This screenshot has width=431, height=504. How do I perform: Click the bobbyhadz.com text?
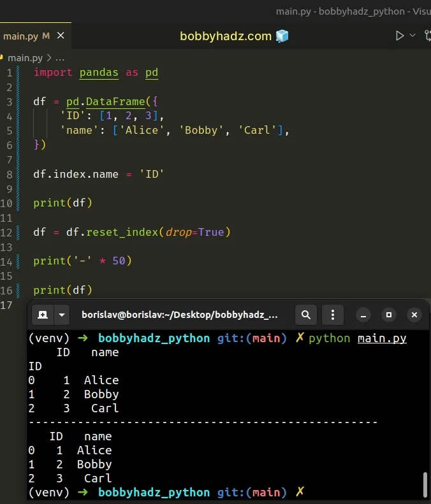pyautogui.click(x=226, y=36)
